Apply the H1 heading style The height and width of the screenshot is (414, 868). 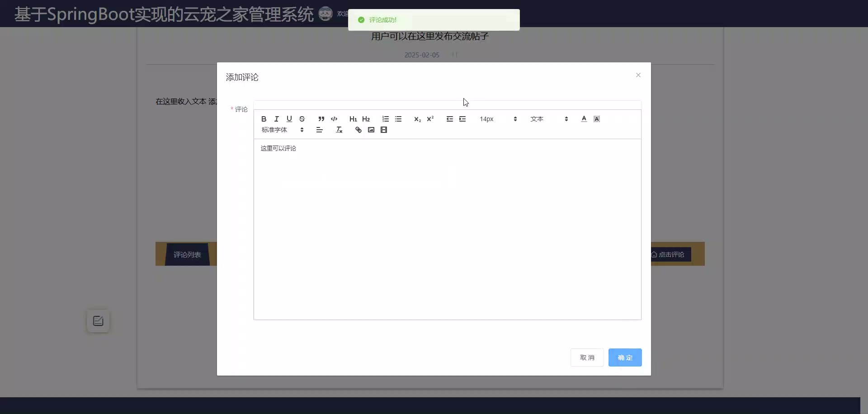coord(353,119)
